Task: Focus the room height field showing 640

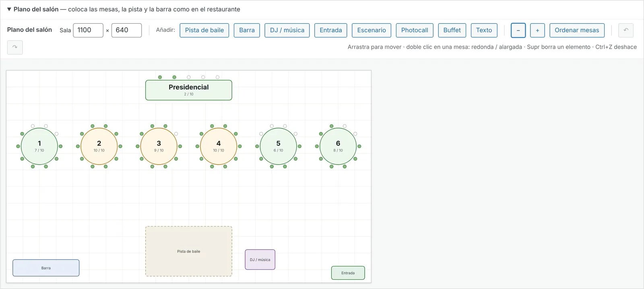Action: [126, 30]
